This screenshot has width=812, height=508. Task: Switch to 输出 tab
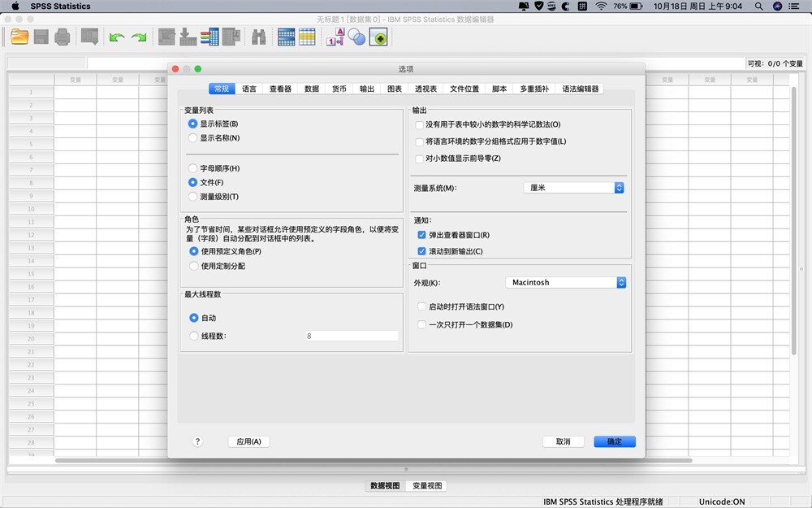pyautogui.click(x=367, y=89)
